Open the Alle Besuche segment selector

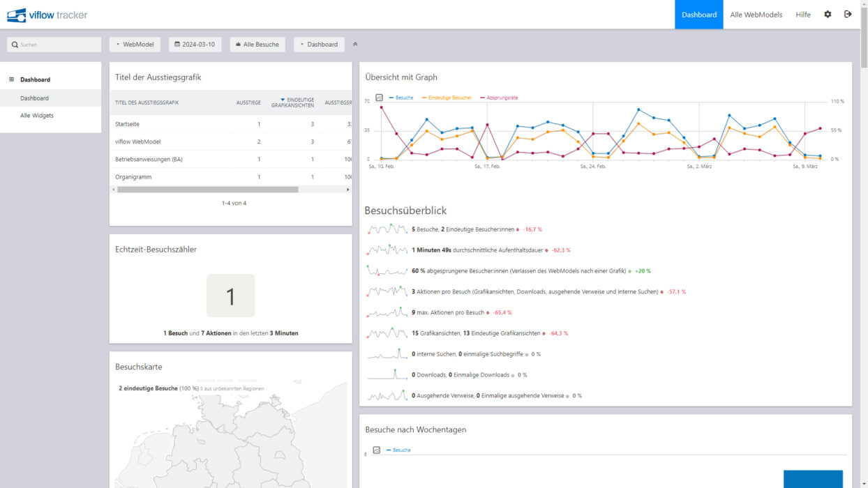tap(257, 45)
